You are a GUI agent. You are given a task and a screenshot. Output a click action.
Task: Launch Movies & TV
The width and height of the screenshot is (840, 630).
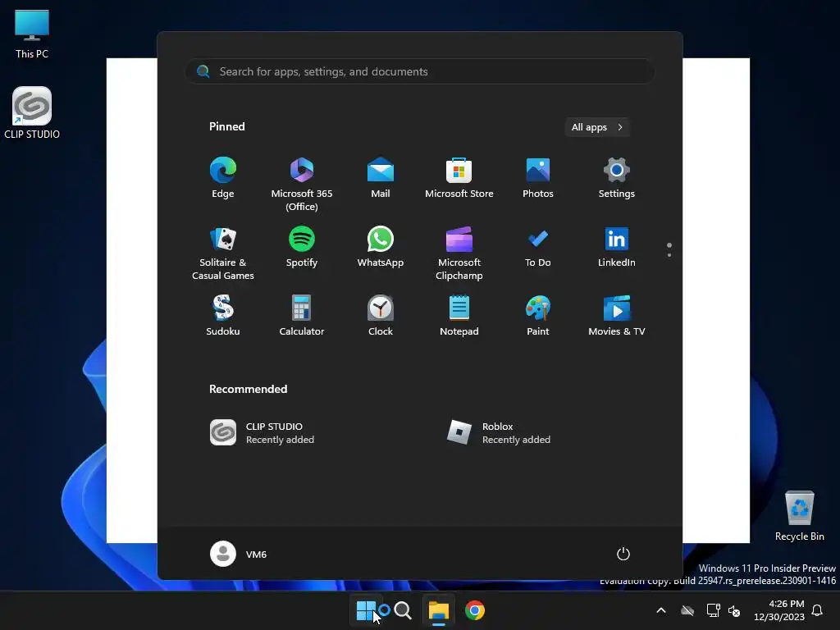pyautogui.click(x=617, y=316)
